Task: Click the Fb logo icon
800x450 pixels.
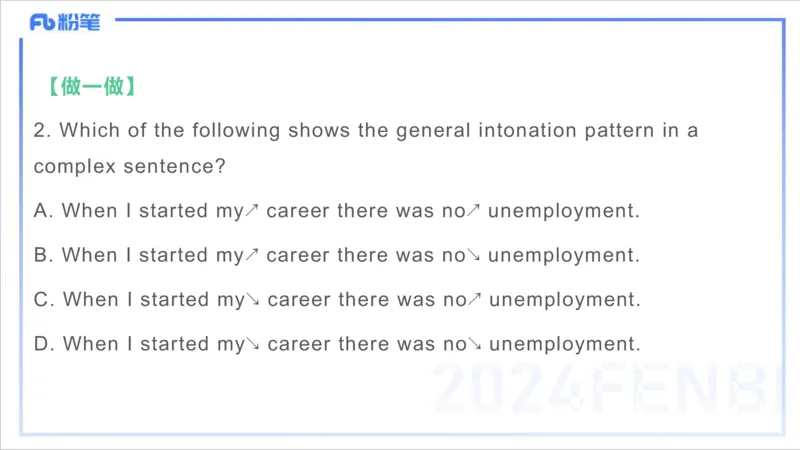Action: pyautogui.click(x=43, y=22)
